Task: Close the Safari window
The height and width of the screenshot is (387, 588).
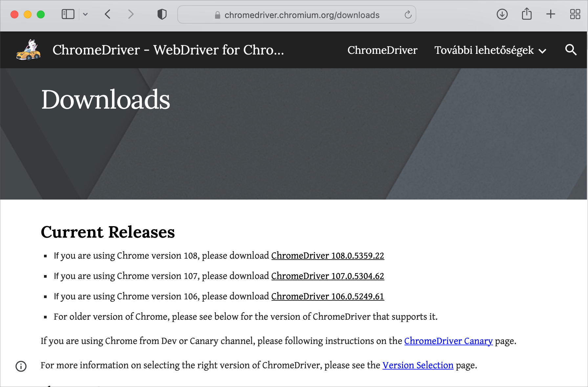Action: pyautogui.click(x=14, y=14)
